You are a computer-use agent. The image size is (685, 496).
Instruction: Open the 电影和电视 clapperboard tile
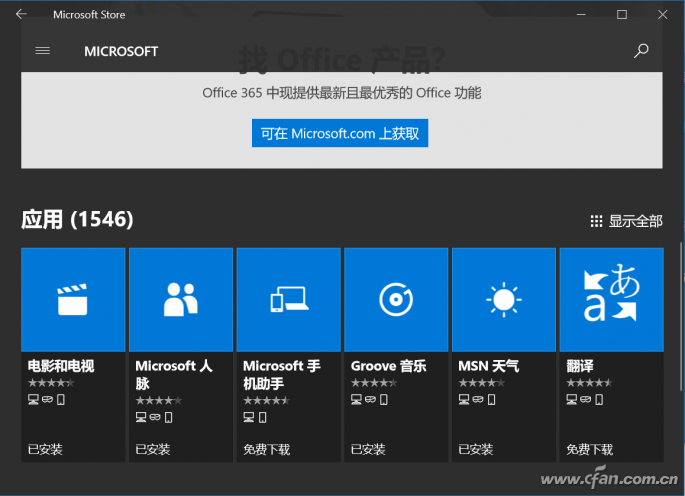tap(73, 300)
